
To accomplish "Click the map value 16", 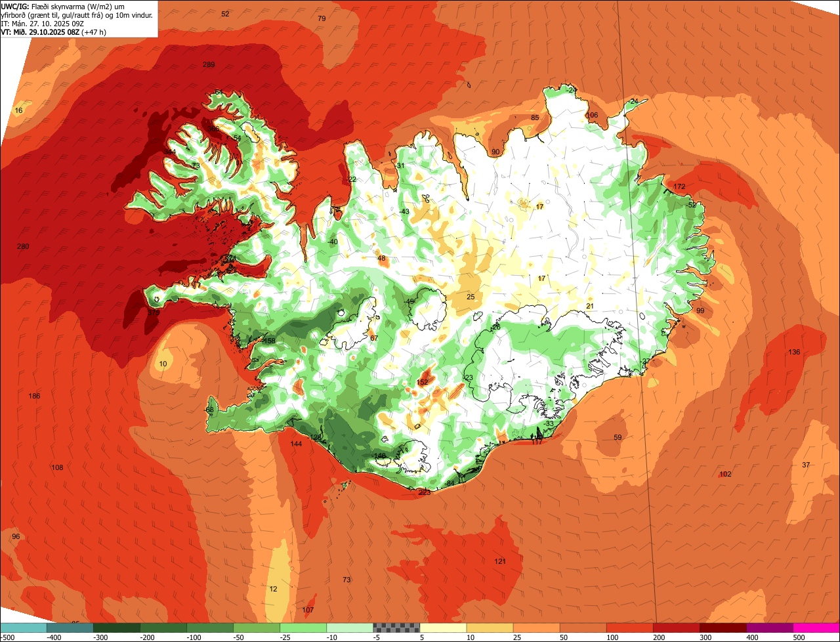I will click(x=18, y=110).
